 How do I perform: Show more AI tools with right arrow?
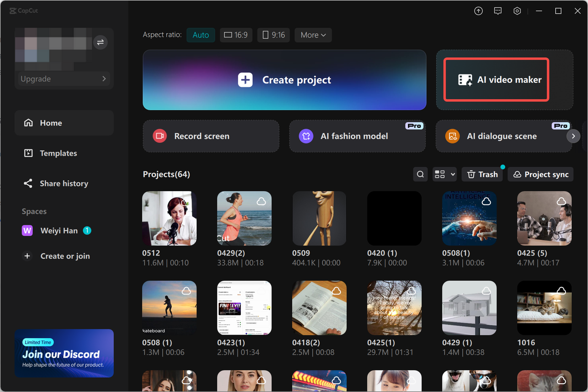point(573,136)
